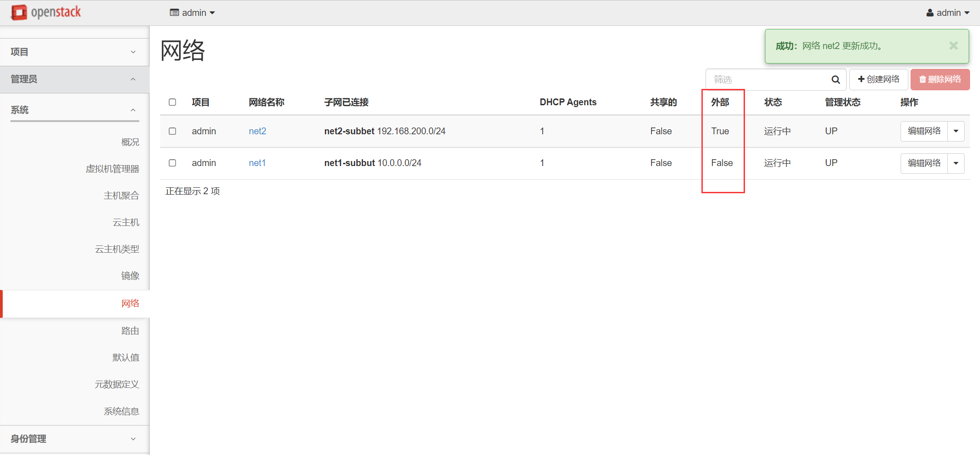Click 编辑网络 button for net2
980x455 pixels.
pyautogui.click(x=924, y=131)
